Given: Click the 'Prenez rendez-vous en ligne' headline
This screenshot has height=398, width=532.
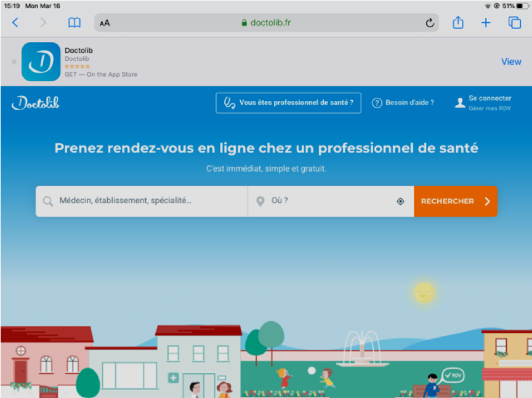Looking at the screenshot, I should pos(267,148).
